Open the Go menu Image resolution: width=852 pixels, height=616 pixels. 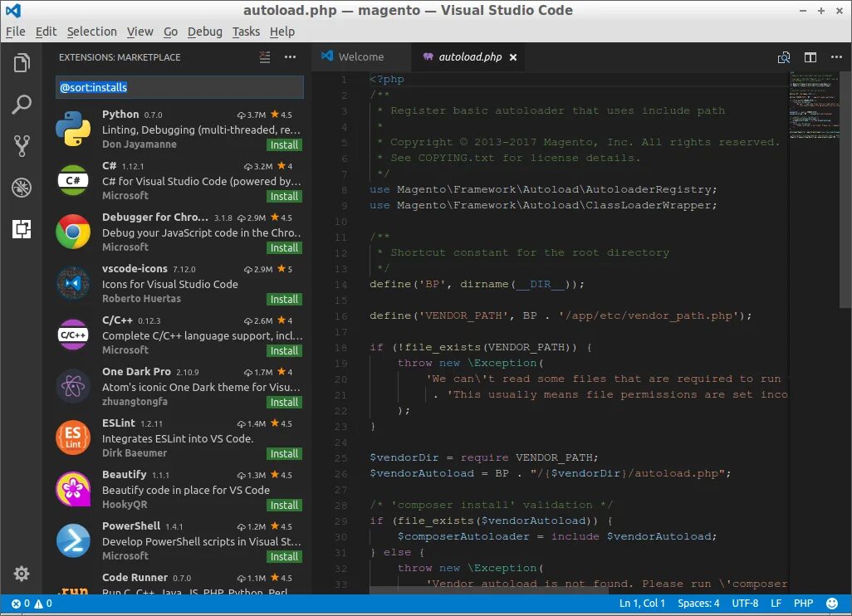point(170,32)
